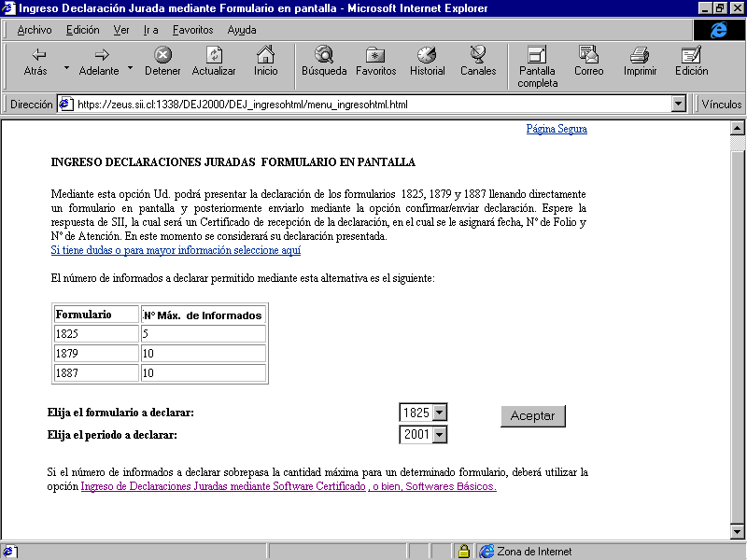Click the title bar IE document icon
Image resolution: width=747 pixels, height=560 pixels.
(x=8, y=8)
